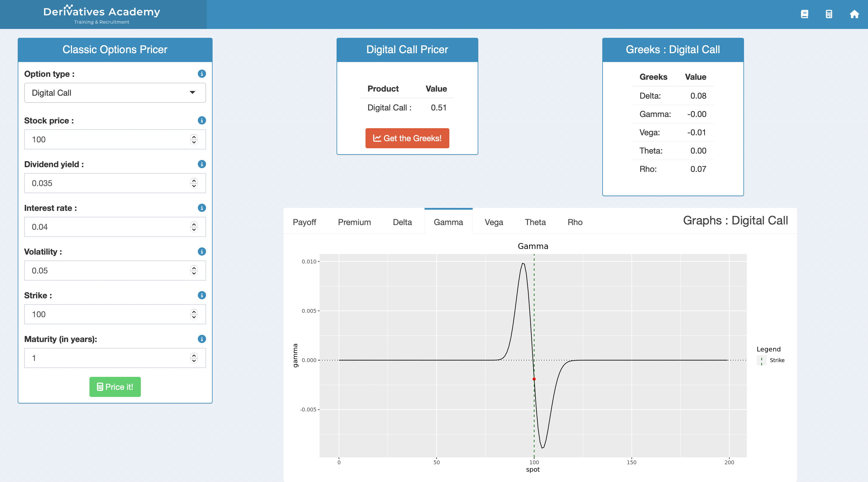This screenshot has height=482, width=868.
Task: Open Maturity info icon
Action: tap(201, 339)
